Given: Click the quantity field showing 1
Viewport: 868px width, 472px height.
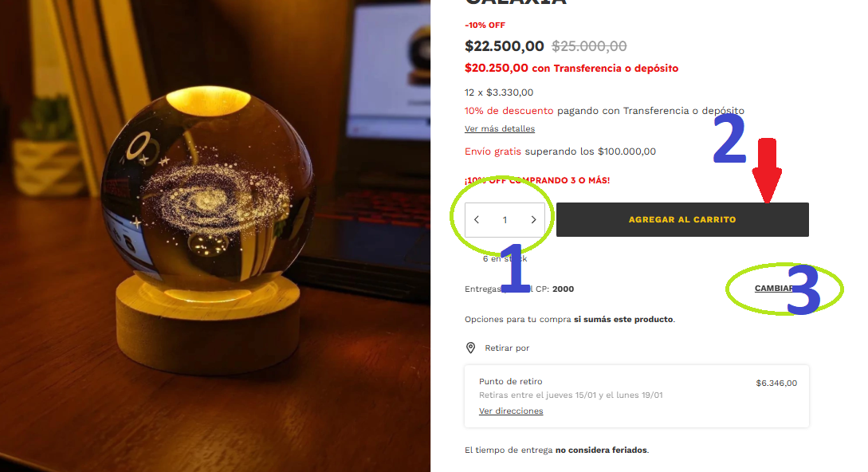Looking at the screenshot, I should click(x=505, y=220).
